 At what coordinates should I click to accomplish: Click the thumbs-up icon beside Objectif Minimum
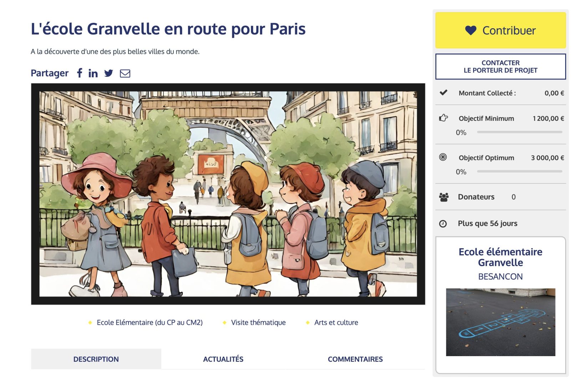pos(443,118)
